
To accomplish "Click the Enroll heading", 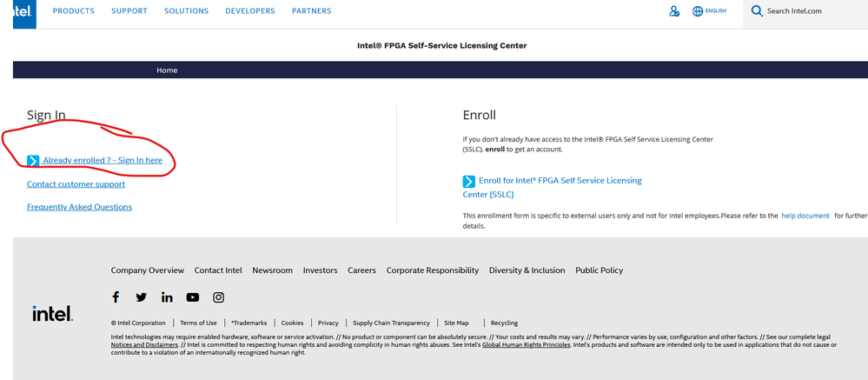I will coord(480,116).
